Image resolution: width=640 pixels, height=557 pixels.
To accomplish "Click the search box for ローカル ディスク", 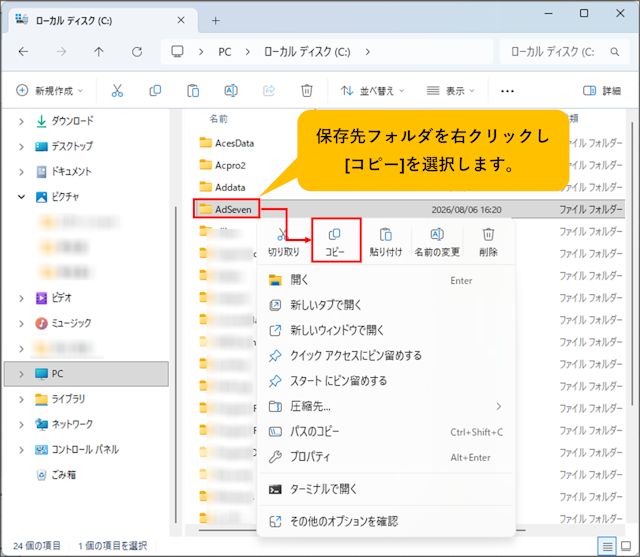I will 564,52.
